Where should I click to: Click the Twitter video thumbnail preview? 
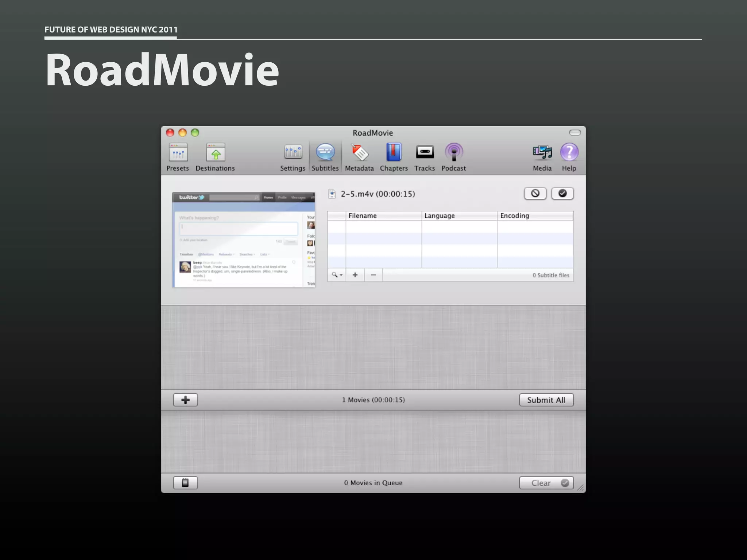[x=244, y=240]
